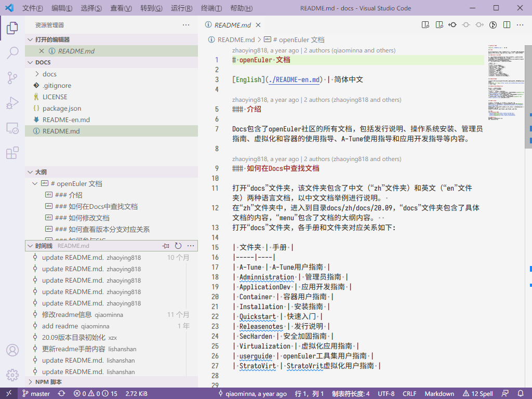Open the remote window button in status bar
Screen dimensions: 532x399
point(9,394)
